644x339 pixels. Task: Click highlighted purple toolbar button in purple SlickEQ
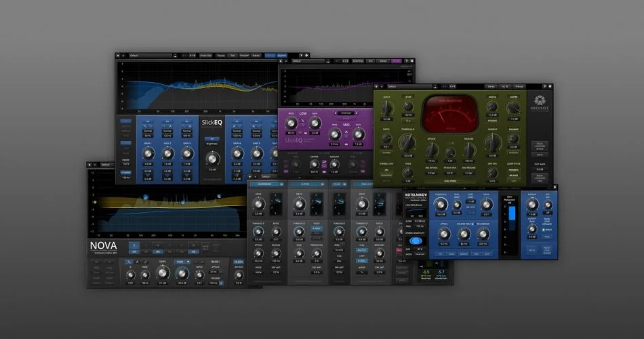click(x=396, y=61)
